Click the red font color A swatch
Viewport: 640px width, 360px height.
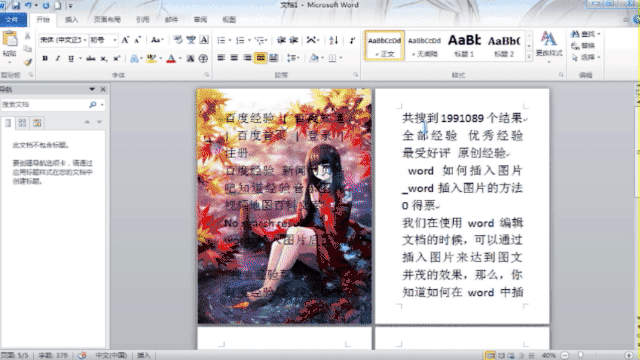click(171, 59)
